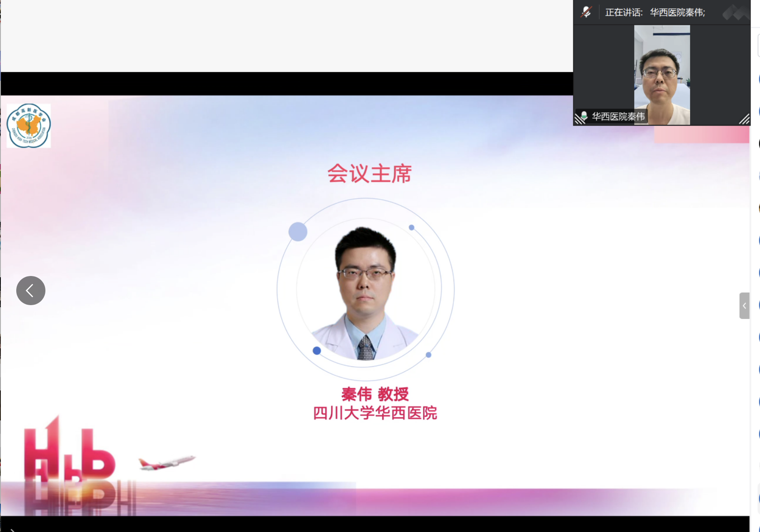Click the large lavender dot on the portrait ring
Viewport: 760px width, 532px height.
(298, 231)
